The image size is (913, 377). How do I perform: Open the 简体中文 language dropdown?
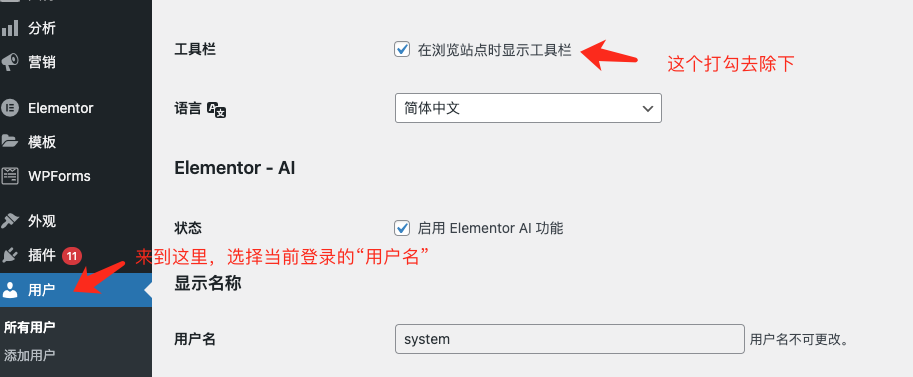click(528, 108)
